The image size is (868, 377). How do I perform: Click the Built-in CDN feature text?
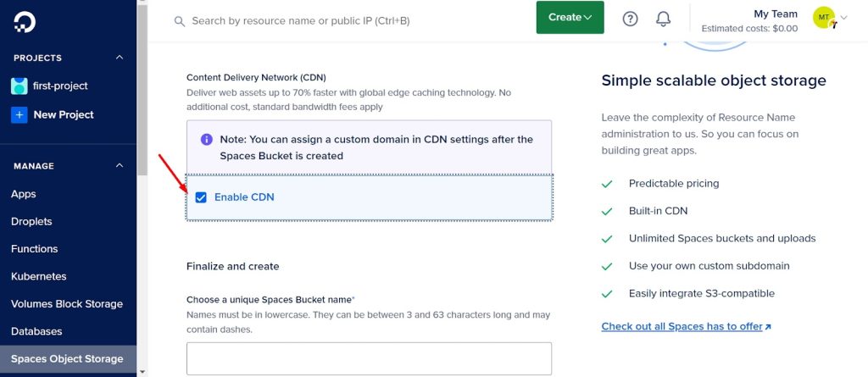coord(658,211)
